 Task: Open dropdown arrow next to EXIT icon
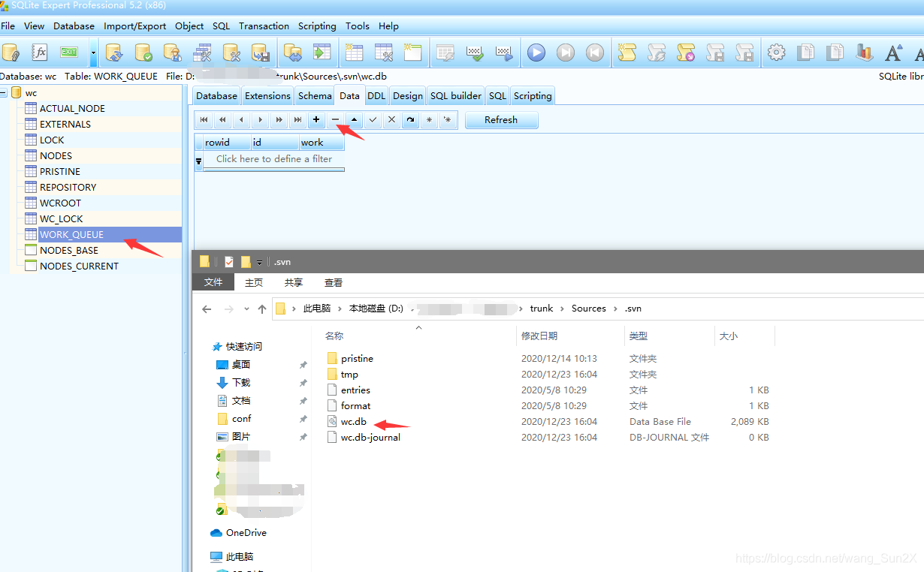point(93,53)
